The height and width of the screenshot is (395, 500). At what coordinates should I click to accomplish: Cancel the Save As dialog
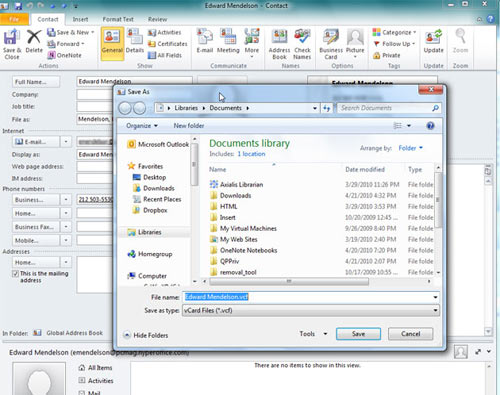pyautogui.click(x=410, y=334)
